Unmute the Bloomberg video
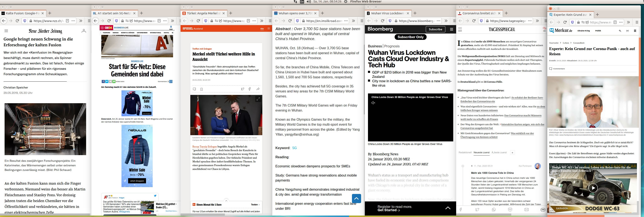The height and width of the screenshot is (217, 644). pos(373,103)
